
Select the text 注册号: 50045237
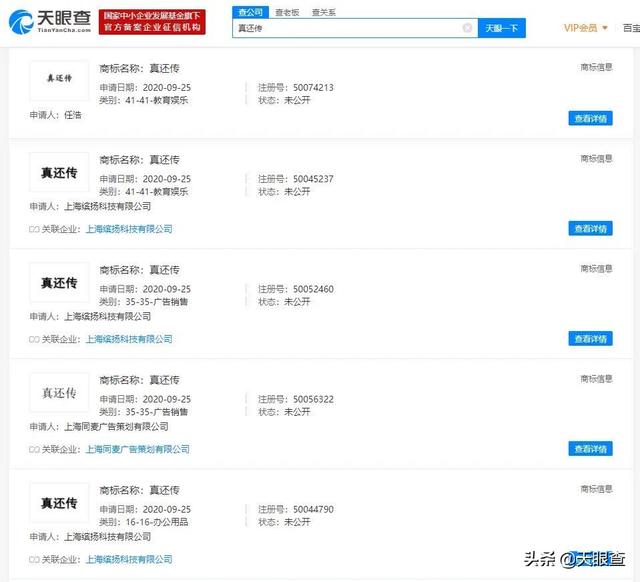pos(296,179)
